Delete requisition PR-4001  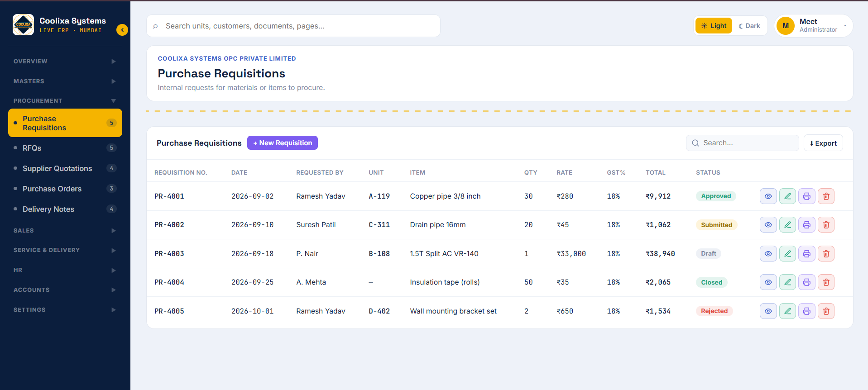point(826,196)
